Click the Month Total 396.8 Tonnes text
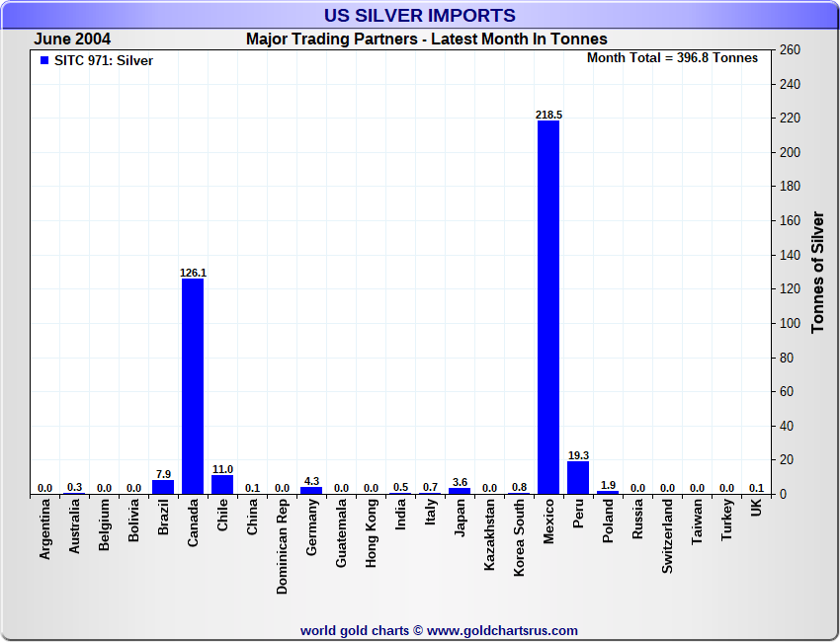Screen dimensions: 840x642 click(672, 58)
